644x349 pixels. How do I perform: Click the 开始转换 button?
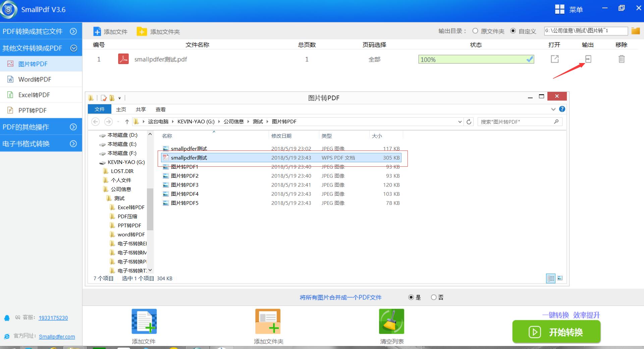pyautogui.click(x=556, y=332)
